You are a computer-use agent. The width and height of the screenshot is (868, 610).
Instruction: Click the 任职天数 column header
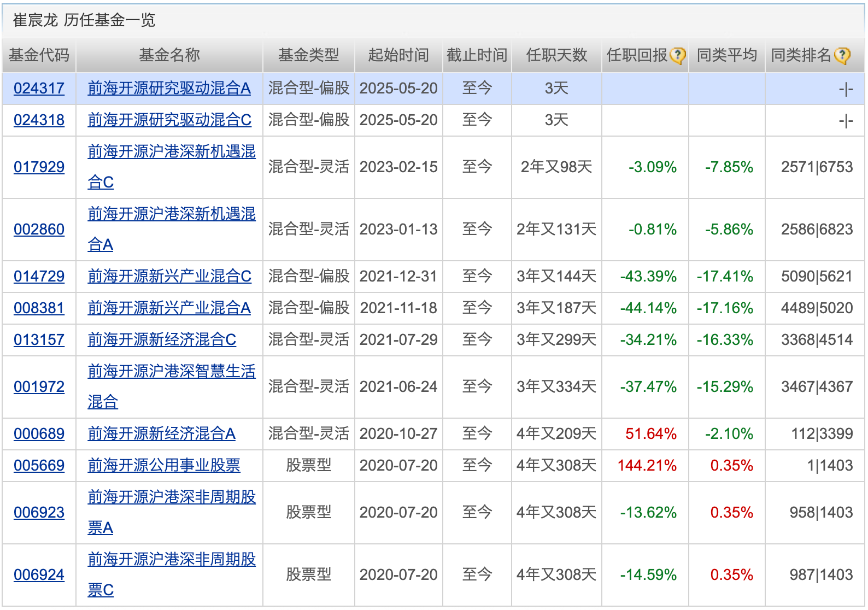556,55
